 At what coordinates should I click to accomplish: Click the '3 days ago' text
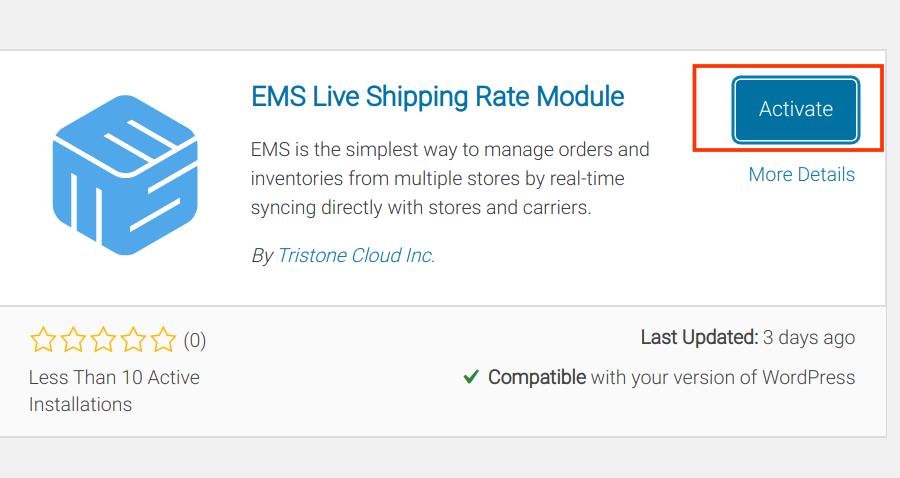(x=809, y=338)
